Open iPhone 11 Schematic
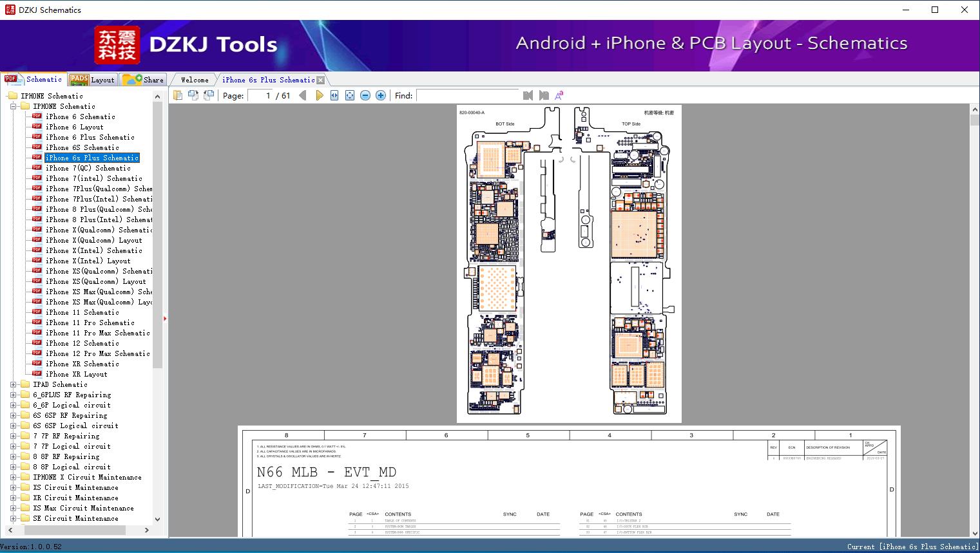This screenshot has height=553, width=980. tap(82, 312)
